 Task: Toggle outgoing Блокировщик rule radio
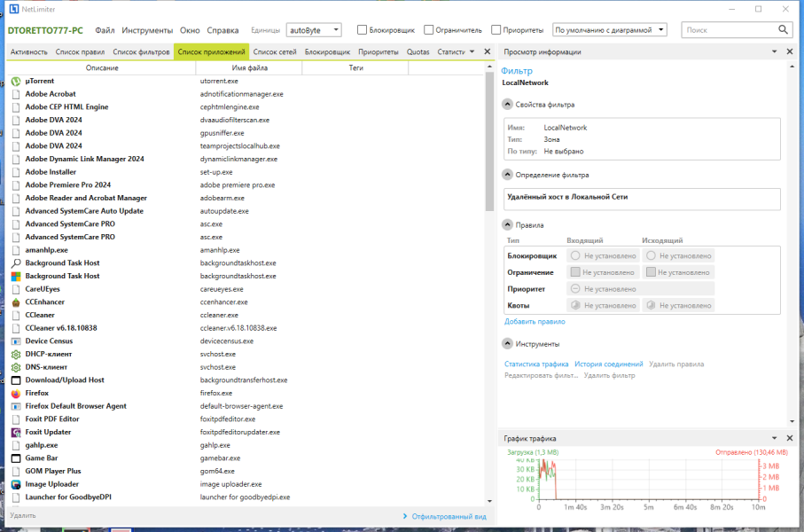[651, 255]
